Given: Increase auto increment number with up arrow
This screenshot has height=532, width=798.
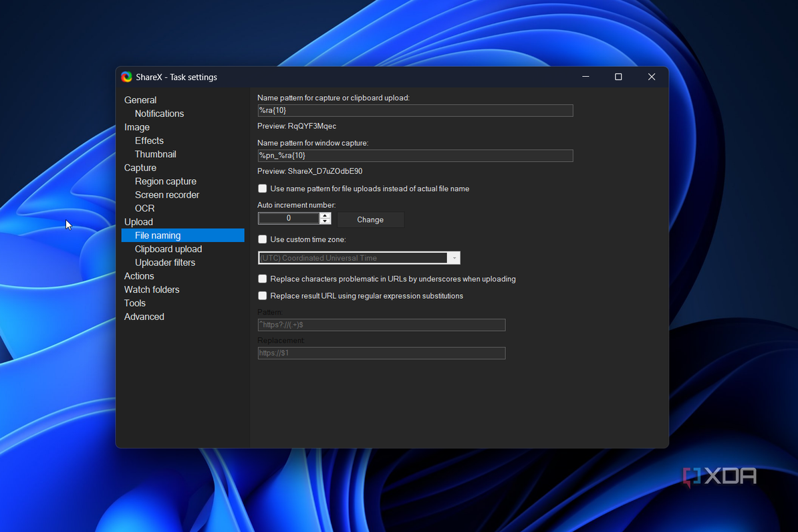Looking at the screenshot, I should point(325,215).
